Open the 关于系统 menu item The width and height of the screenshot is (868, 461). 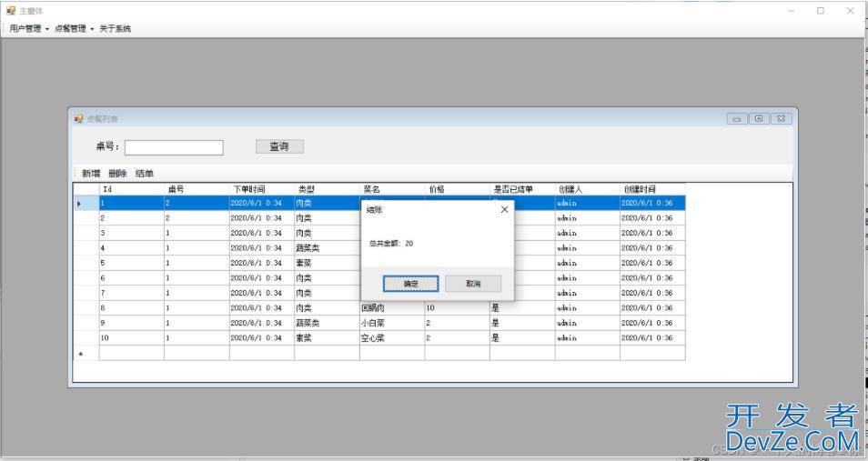coord(116,29)
